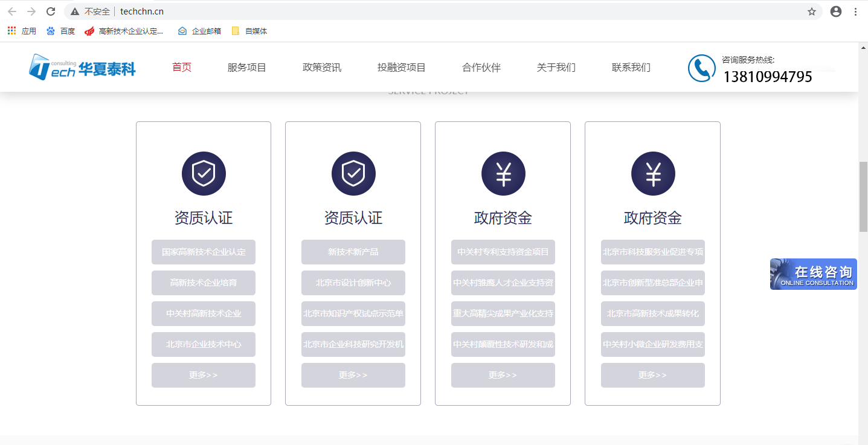Click the 应用 apps grid icon
The image size is (868, 445).
(x=11, y=30)
